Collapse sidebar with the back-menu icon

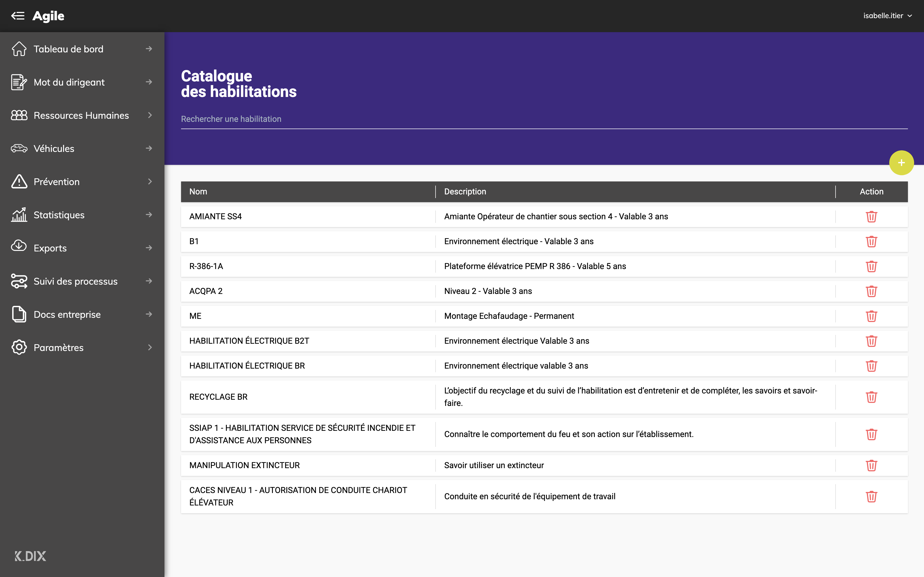point(18,16)
